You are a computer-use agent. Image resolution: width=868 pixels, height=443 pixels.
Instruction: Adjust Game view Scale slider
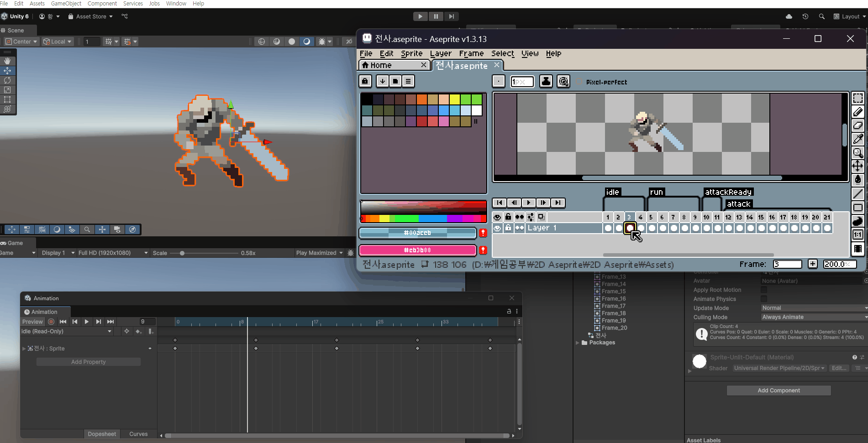pos(203,253)
